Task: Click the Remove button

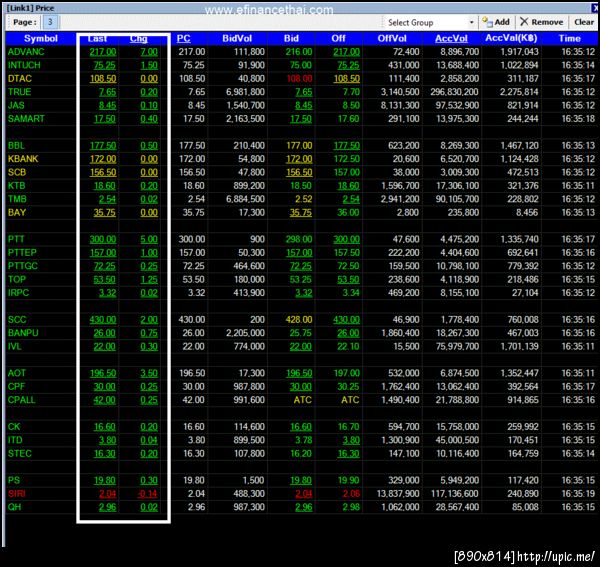Action: [x=541, y=22]
